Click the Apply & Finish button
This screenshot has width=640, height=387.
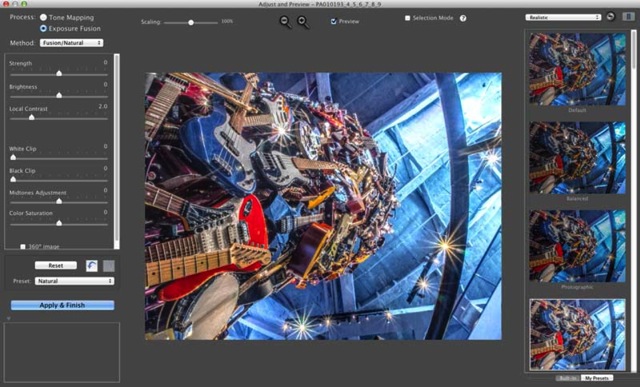pyautogui.click(x=62, y=305)
